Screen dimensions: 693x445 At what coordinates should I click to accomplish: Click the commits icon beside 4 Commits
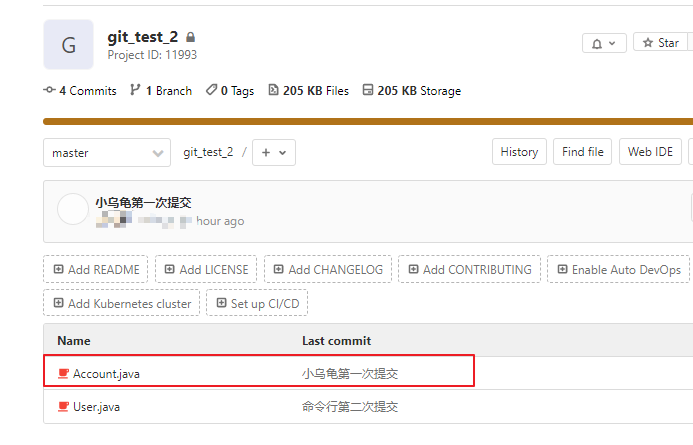pyautogui.click(x=49, y=90)
